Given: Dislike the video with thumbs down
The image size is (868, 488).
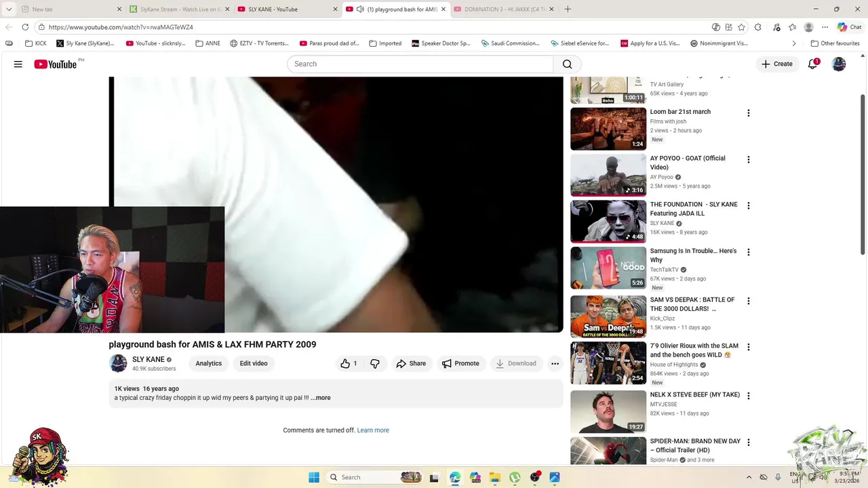Looking at the screenshot, I should (375, 363).
